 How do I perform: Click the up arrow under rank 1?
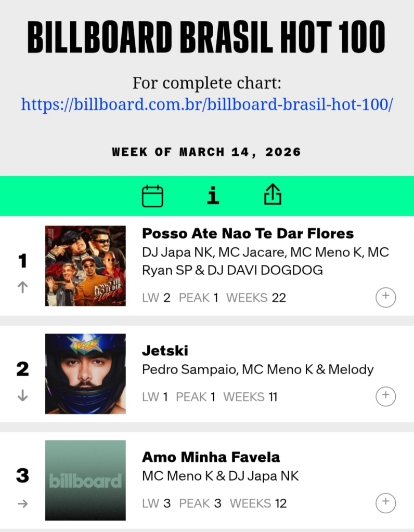coord(22,287)
